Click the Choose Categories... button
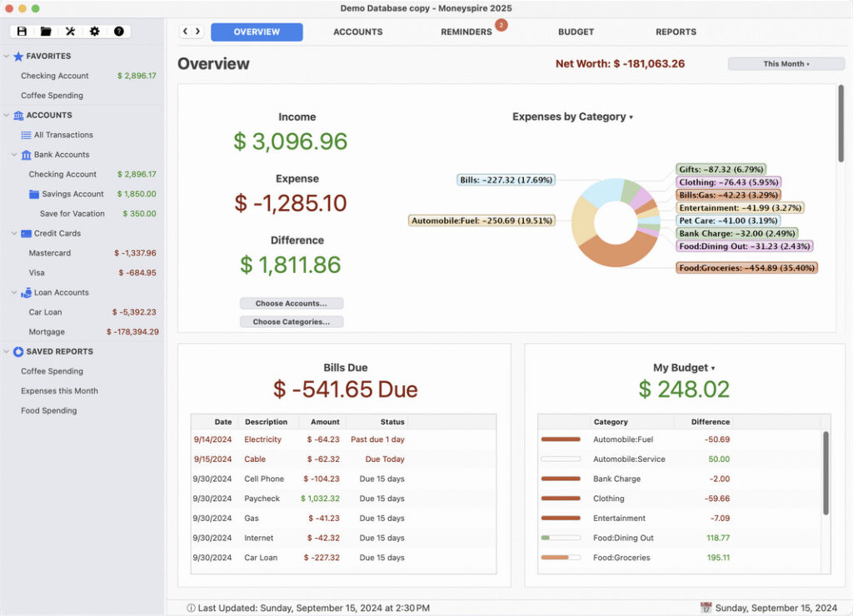This screenshot has width=853, height=616. coord(291,322)
